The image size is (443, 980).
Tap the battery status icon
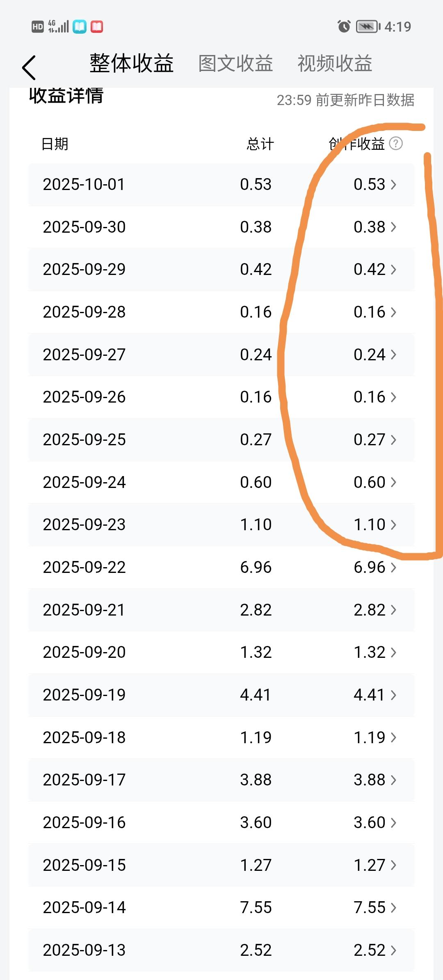click(x=368, y=27)
